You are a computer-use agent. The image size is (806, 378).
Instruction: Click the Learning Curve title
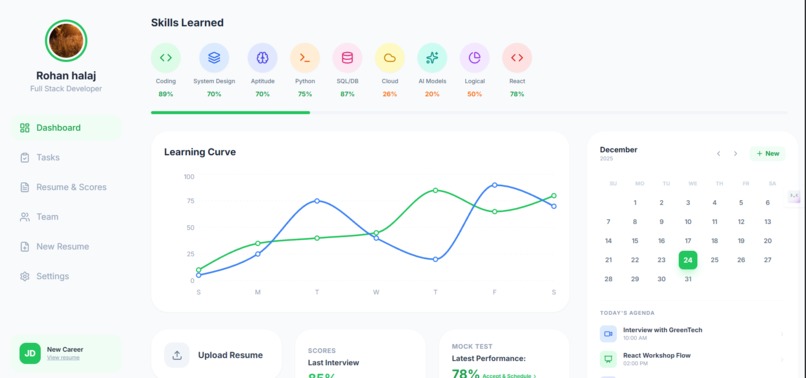coord(200,152)
